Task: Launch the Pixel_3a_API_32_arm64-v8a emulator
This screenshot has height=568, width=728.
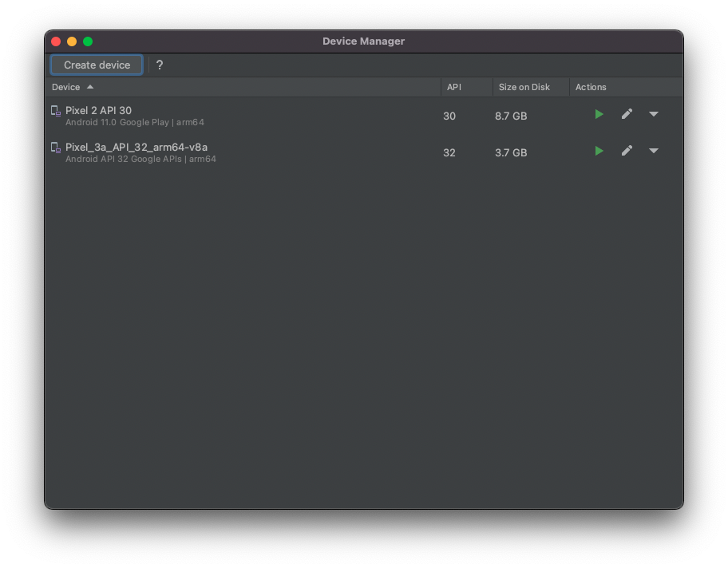Action: tap(599, 151)
